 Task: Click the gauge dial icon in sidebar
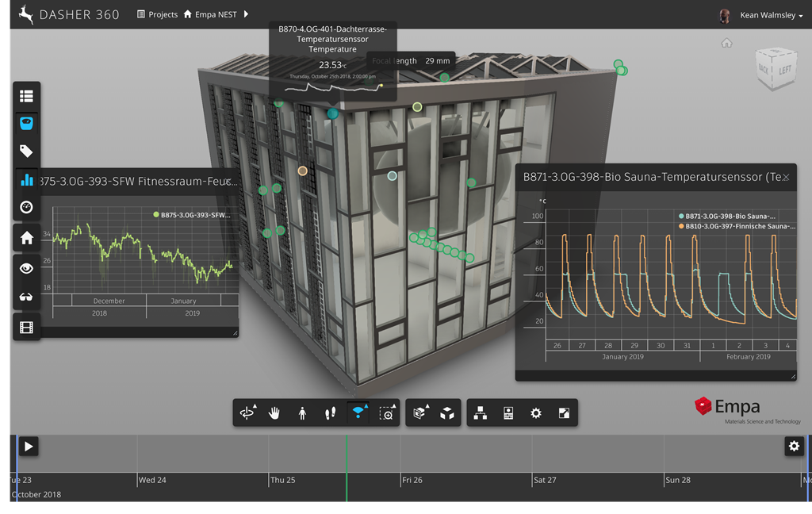(x=26, y=207)
